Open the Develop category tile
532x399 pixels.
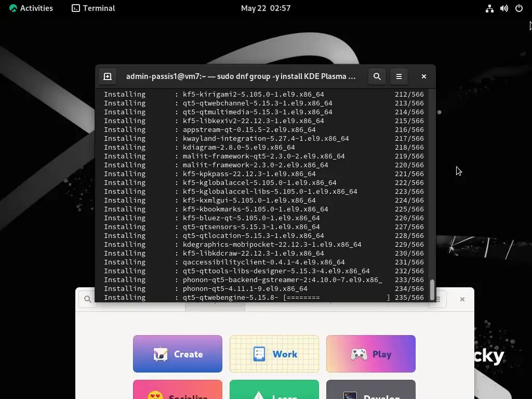coord(371,390)
